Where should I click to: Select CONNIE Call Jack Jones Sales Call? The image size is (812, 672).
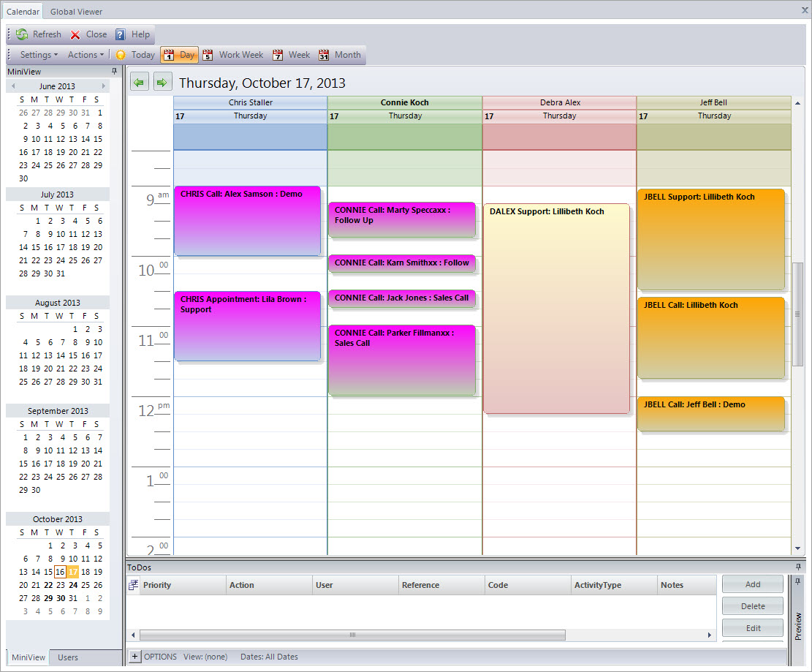(402, 298)
